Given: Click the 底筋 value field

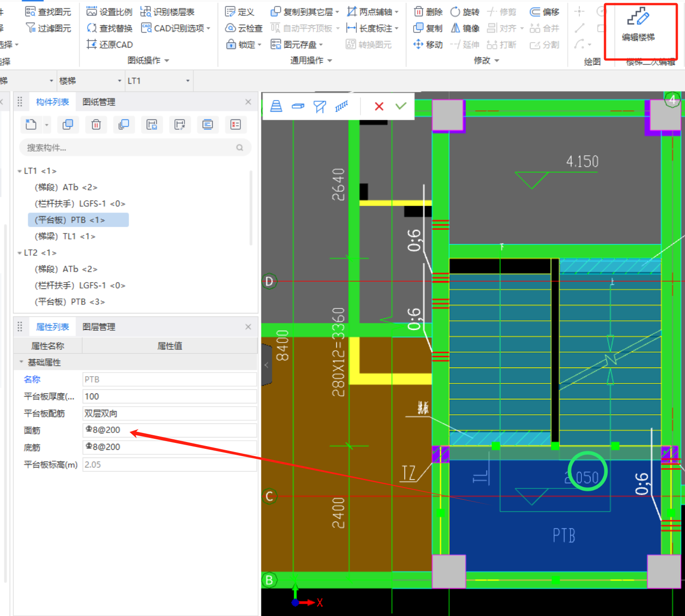Looking at the screenshot, I should point(170,447).
